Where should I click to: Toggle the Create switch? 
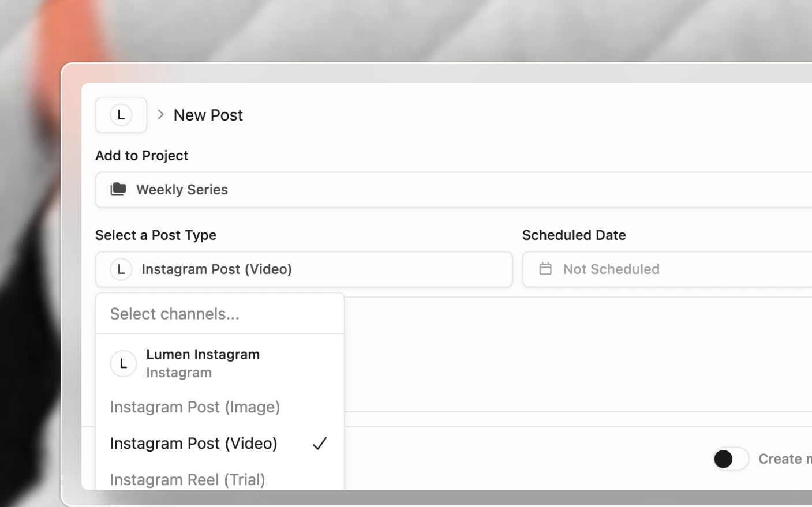point(731,459)
